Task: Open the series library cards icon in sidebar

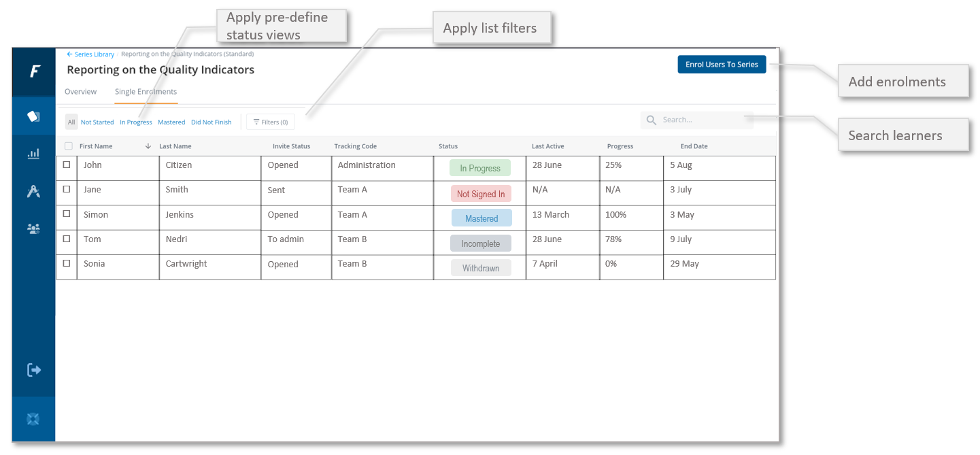Action: (x=33, y=116)
